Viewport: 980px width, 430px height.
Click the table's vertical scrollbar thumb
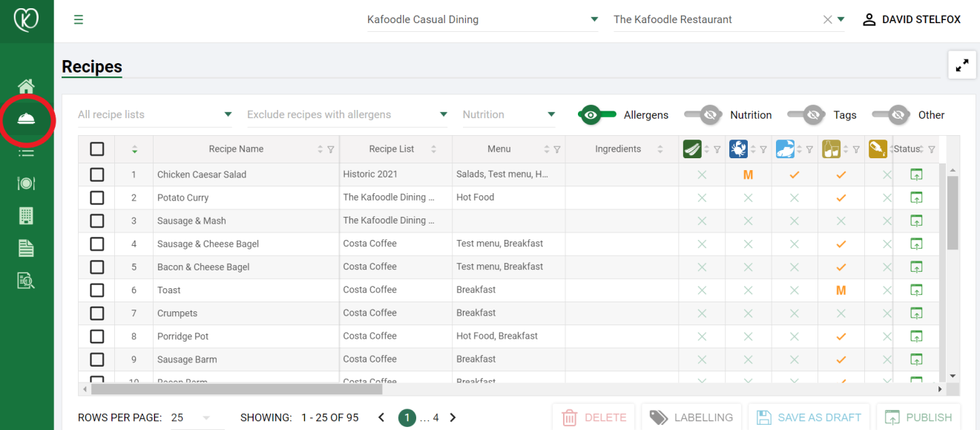(x=953, y=212)
